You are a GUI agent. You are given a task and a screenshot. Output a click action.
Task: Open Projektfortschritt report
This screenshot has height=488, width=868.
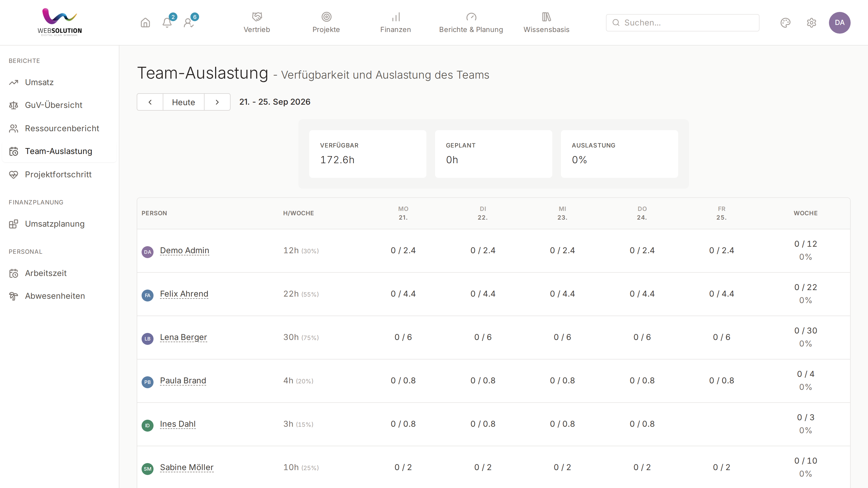(x=59, y=174)
